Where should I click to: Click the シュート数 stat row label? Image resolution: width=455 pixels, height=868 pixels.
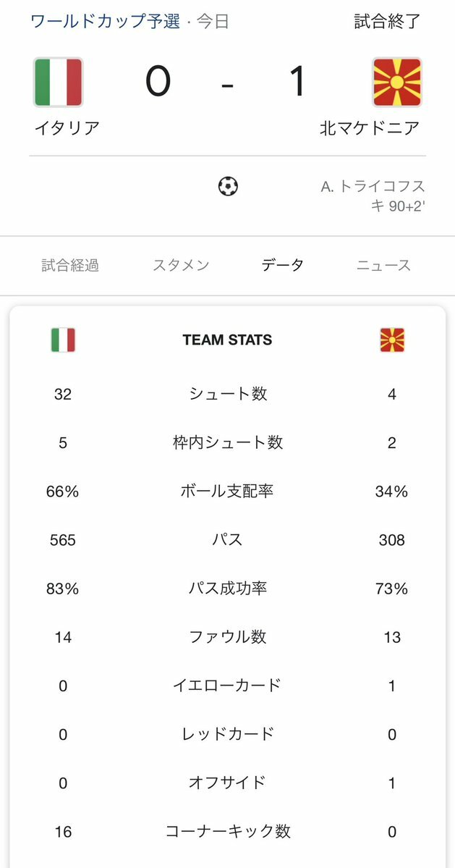[228, 394]
